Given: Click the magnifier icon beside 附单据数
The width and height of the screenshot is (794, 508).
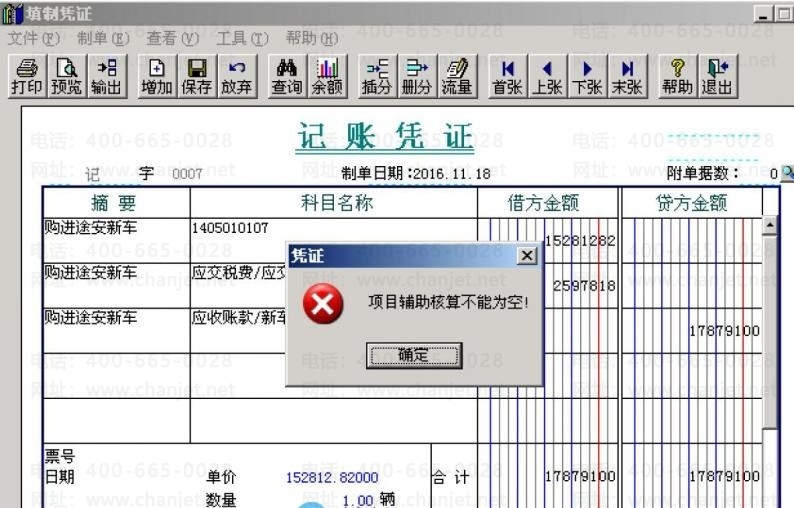Looking at the screenshot, I should point(787,173).
